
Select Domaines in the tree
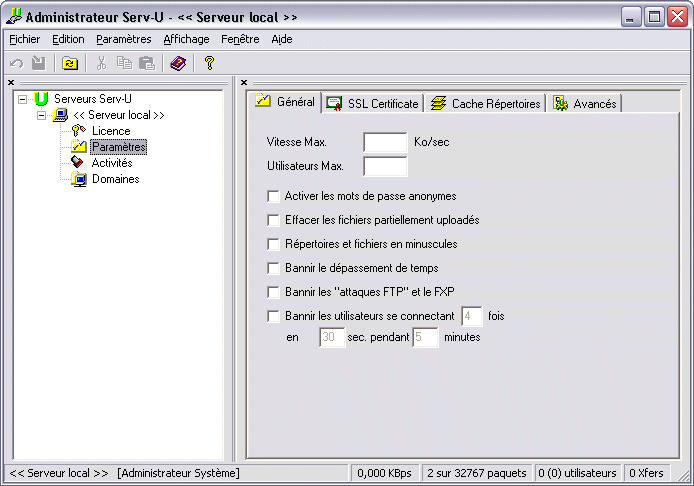click(116, 179)
